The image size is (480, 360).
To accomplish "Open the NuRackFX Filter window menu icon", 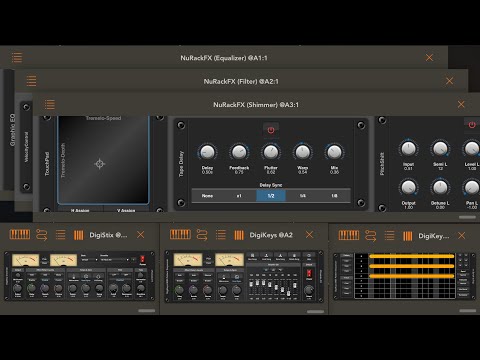I will coord(31,81).
